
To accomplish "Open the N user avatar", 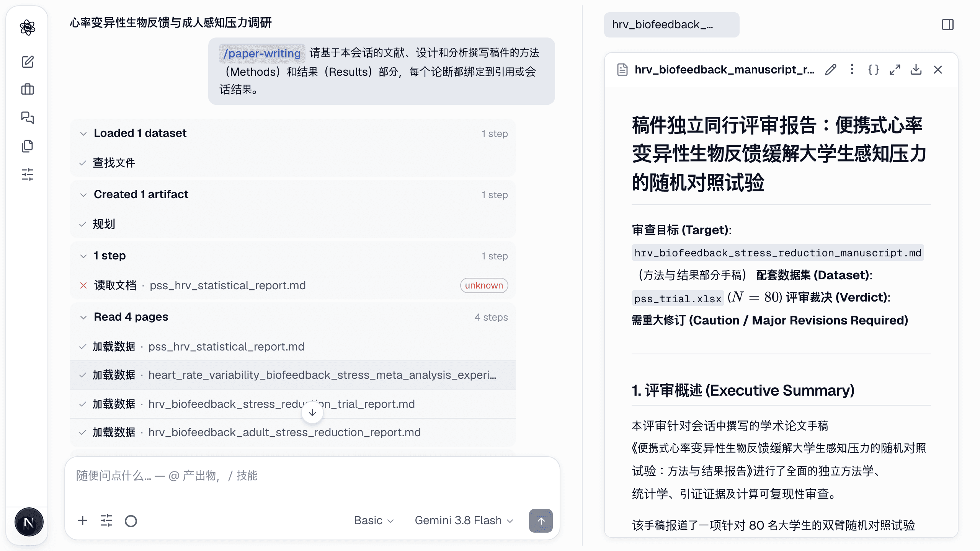I will [29, 522].
